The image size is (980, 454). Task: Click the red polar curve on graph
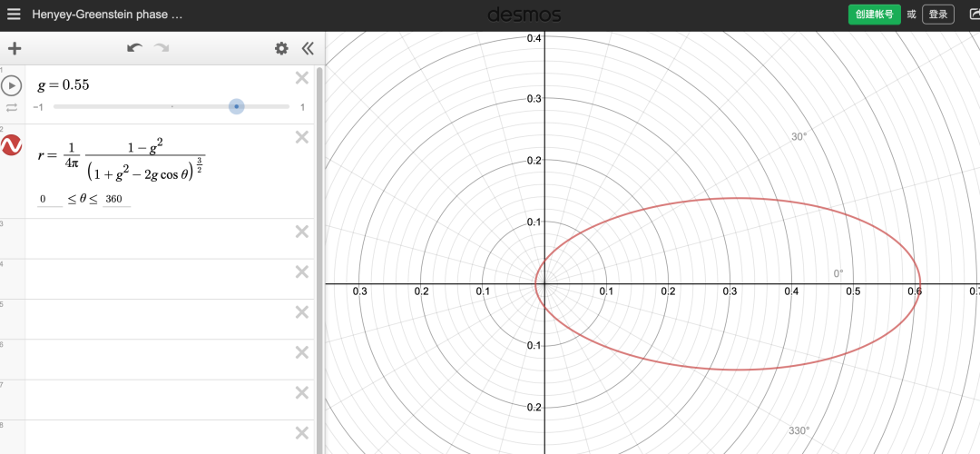point(738,199)
